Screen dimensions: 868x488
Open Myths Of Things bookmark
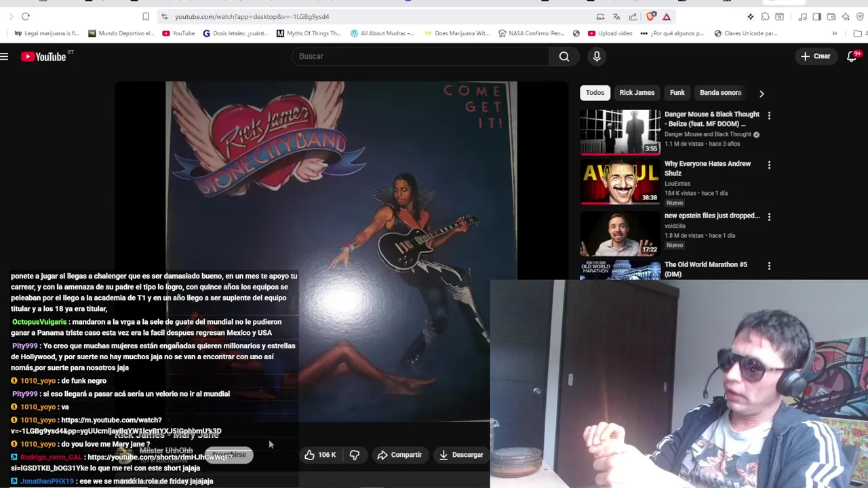pyautogui.click(x=309, y=33)
